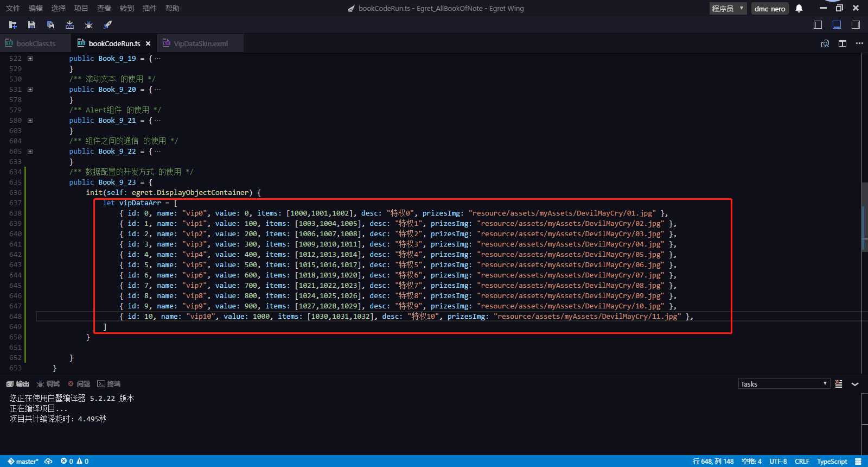The image size is (868, 467).
Task: Switch to the 问题 problems panel tab
Action: pyautogui.click(x=79, y=384)
